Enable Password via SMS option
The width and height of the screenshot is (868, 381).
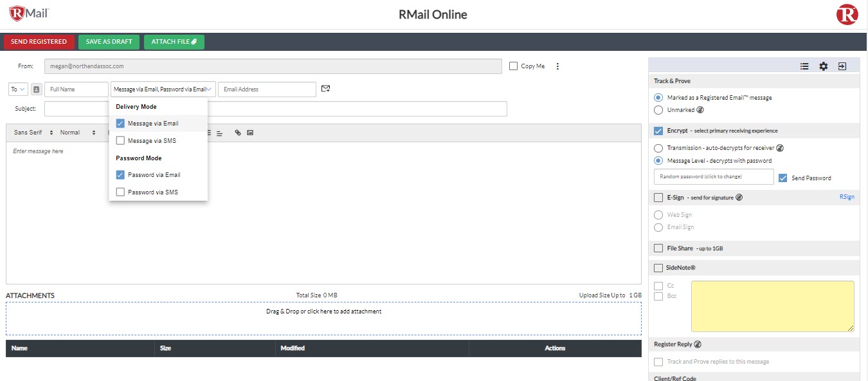point(120,192)
